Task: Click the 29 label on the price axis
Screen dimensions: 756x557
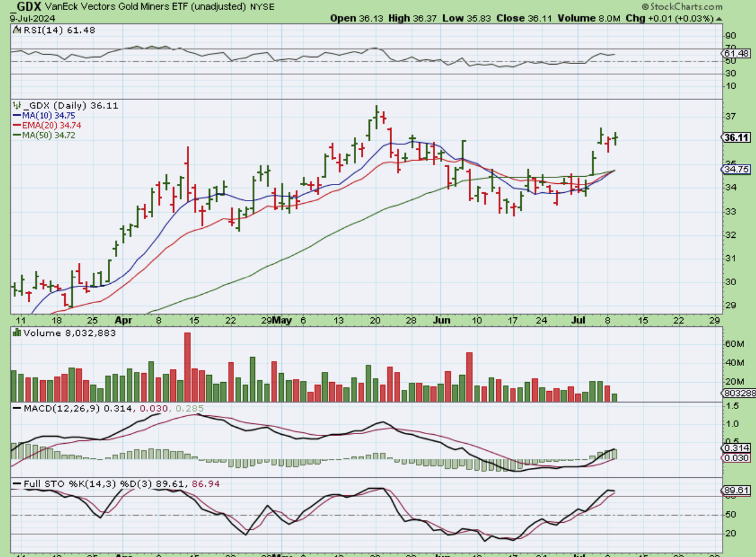Action: click(730, 305)
